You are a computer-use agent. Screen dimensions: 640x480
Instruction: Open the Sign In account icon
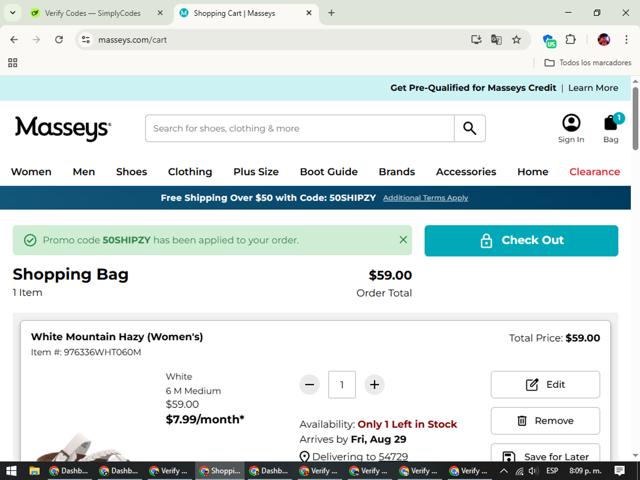tap(571, 129)
